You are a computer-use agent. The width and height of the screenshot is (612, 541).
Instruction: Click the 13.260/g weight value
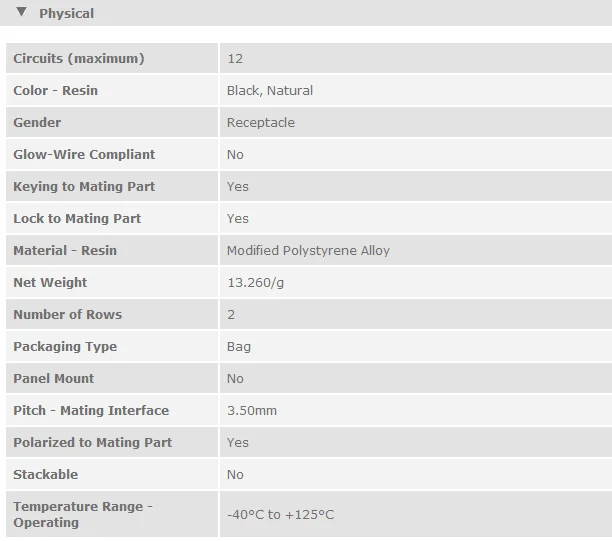pos(257,283)
